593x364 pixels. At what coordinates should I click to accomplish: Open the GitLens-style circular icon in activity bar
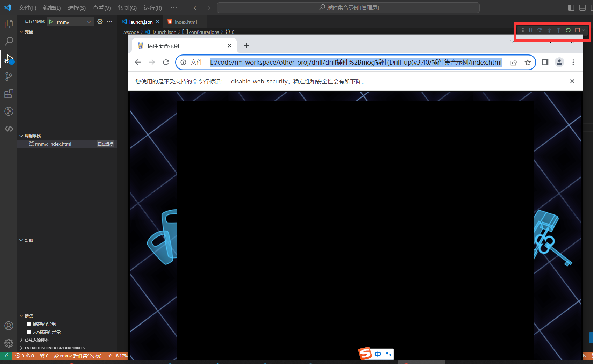click(9, 111)
